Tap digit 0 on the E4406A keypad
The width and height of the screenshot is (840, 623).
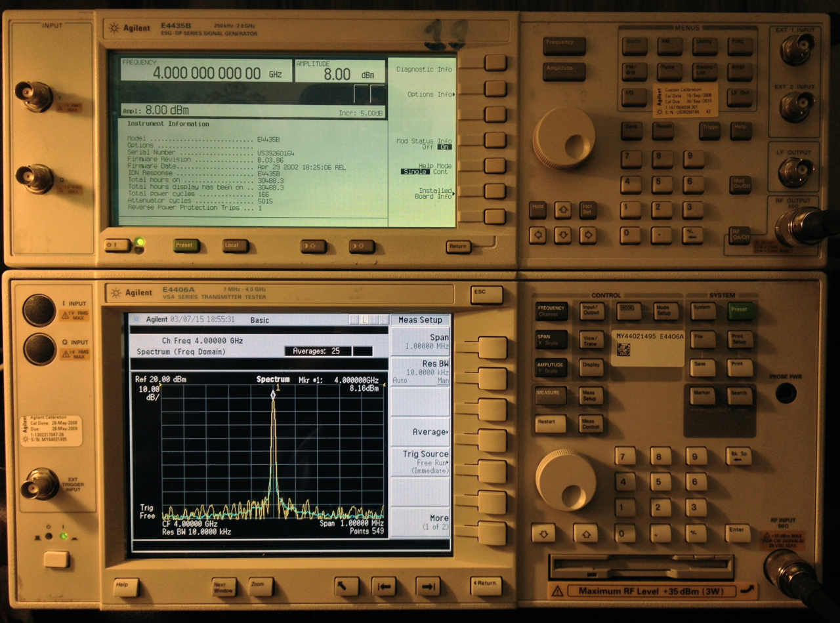[624, 533]
